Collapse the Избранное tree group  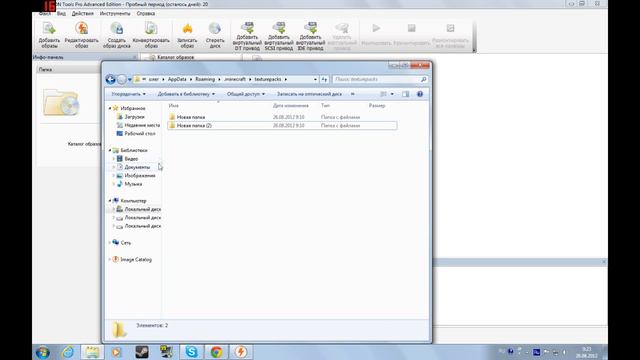[110, 109]
